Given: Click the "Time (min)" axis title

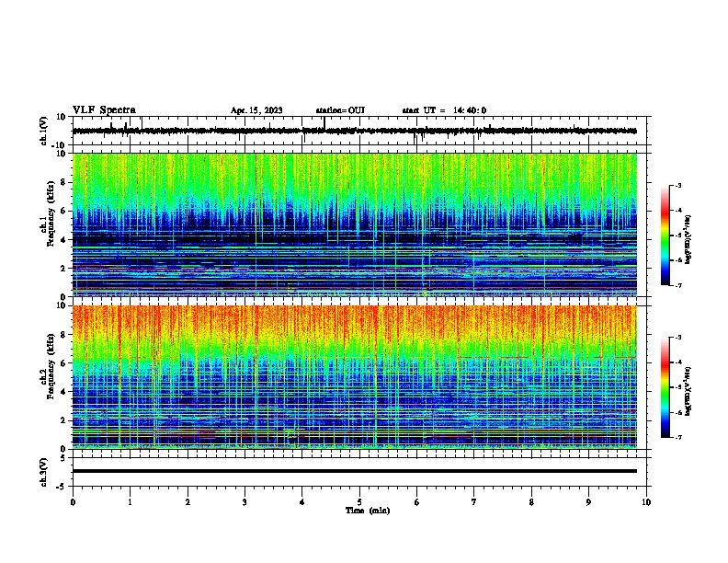Looking at the screenshot, I should pos(368,511).
